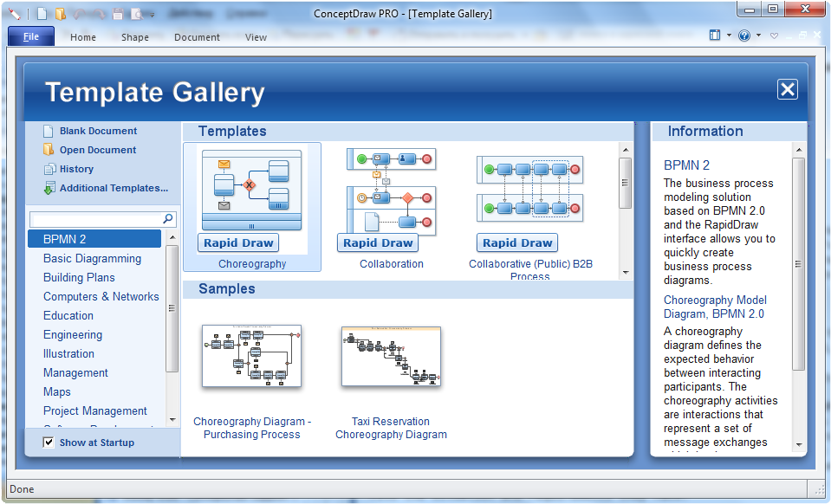
Task: Click the Collaboration template label
Action: (392, 263)
